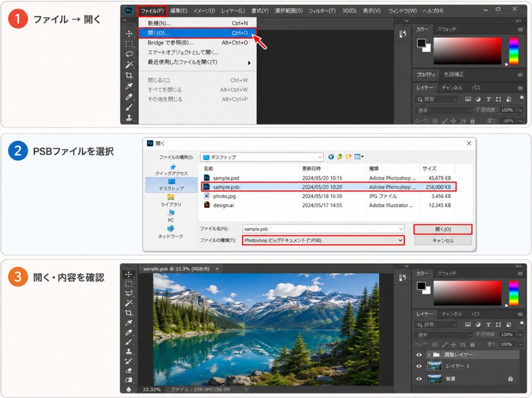
Task: Choose the Clone Stamp tool in sample.psb window
Action: coord(128,351)
